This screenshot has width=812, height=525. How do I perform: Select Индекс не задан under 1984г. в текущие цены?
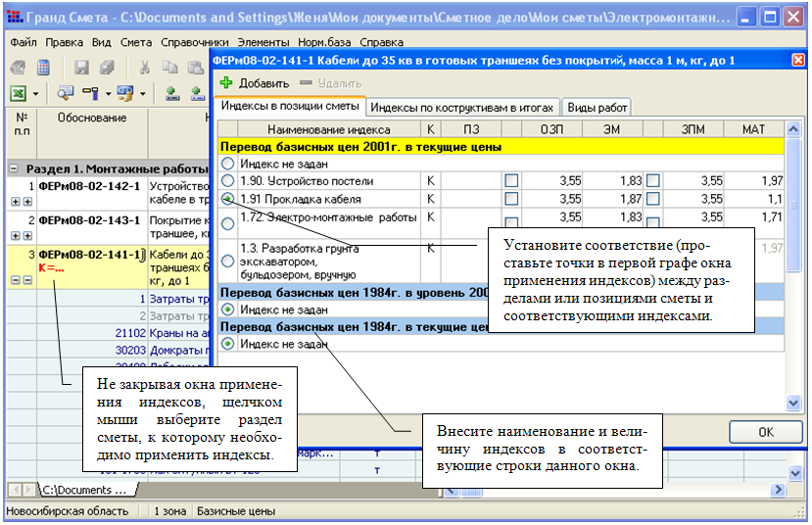pos(227,343)
